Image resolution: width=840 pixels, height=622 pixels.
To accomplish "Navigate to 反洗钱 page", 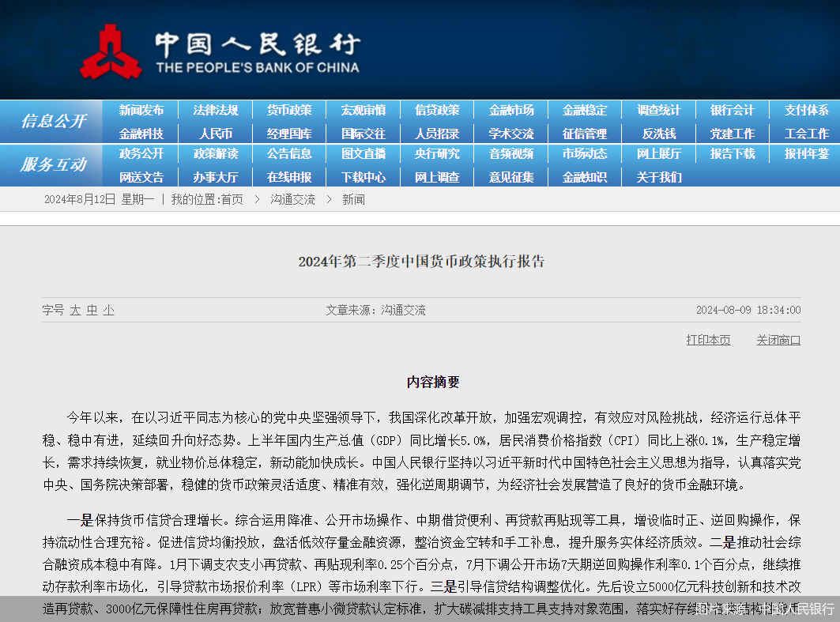I will (x=659, y=134).
